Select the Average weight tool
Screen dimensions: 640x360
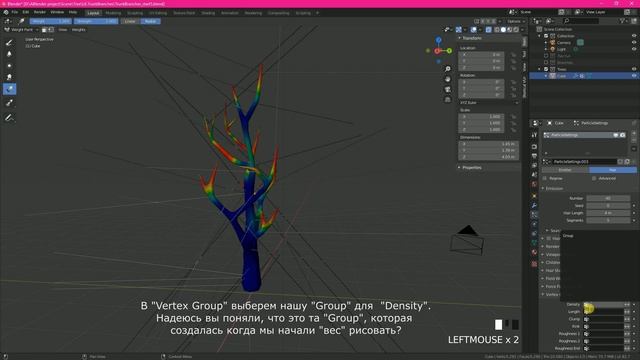[x=9, y=65]
